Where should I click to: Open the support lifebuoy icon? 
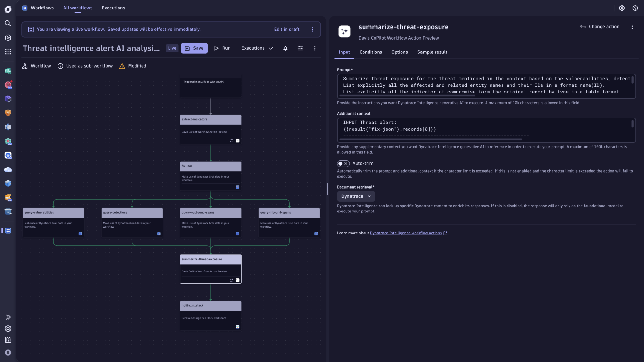click(x=8, y=328)
